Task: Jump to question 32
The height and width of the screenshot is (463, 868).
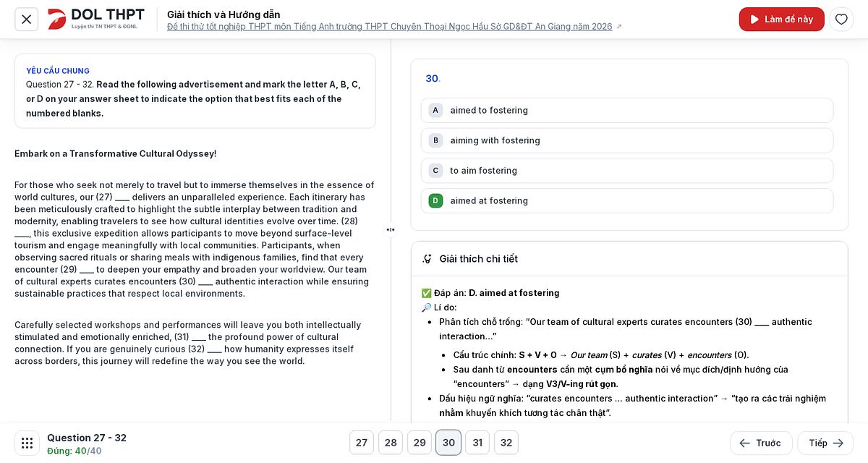Action: [506, 443]
